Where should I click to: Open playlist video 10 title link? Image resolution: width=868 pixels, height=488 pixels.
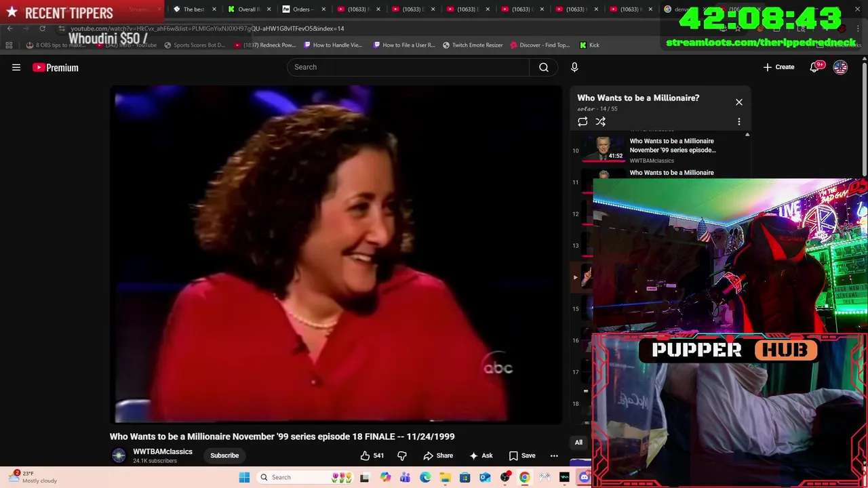click(673, 146)
